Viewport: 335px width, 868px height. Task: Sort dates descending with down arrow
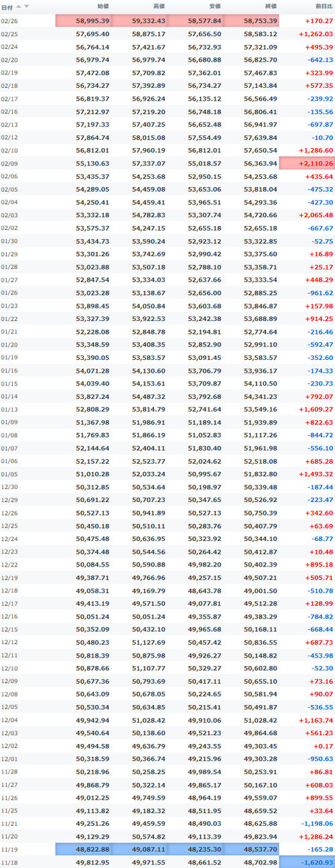(26, 6)
